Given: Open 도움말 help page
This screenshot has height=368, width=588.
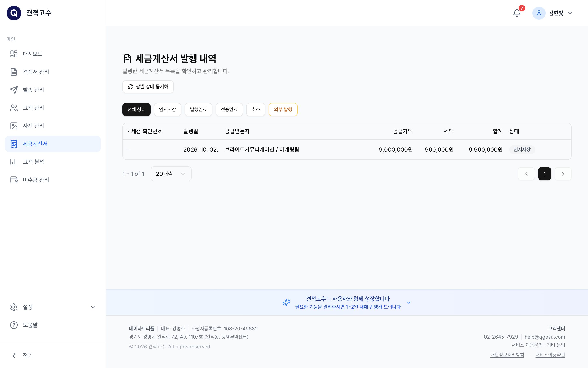Looking at the screenshot, I should (x=53, y=325).
